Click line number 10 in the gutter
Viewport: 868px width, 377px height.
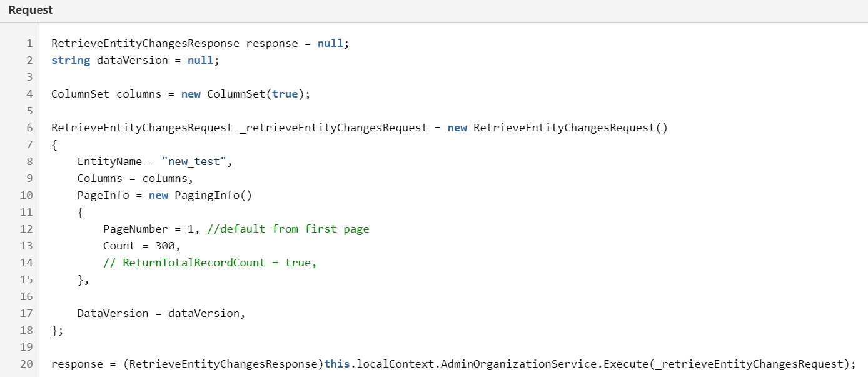pyautogui.click(x=26, y=196)
